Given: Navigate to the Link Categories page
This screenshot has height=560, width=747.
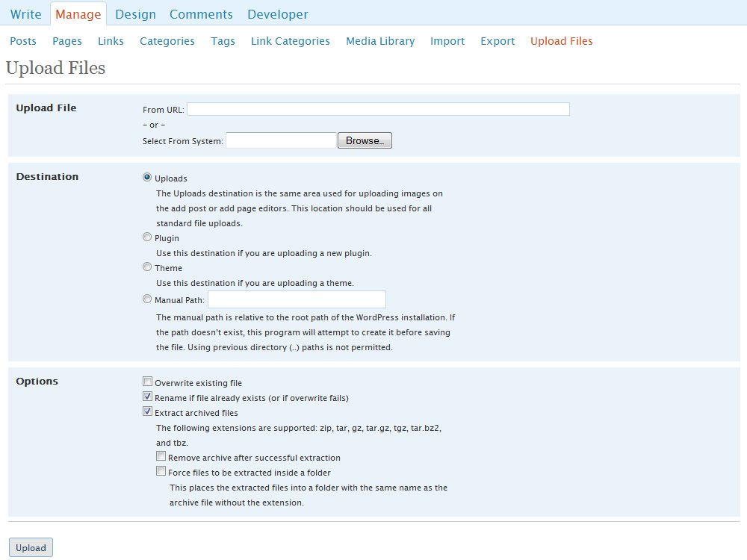Looking at the screenshot, I should [290, 41].
